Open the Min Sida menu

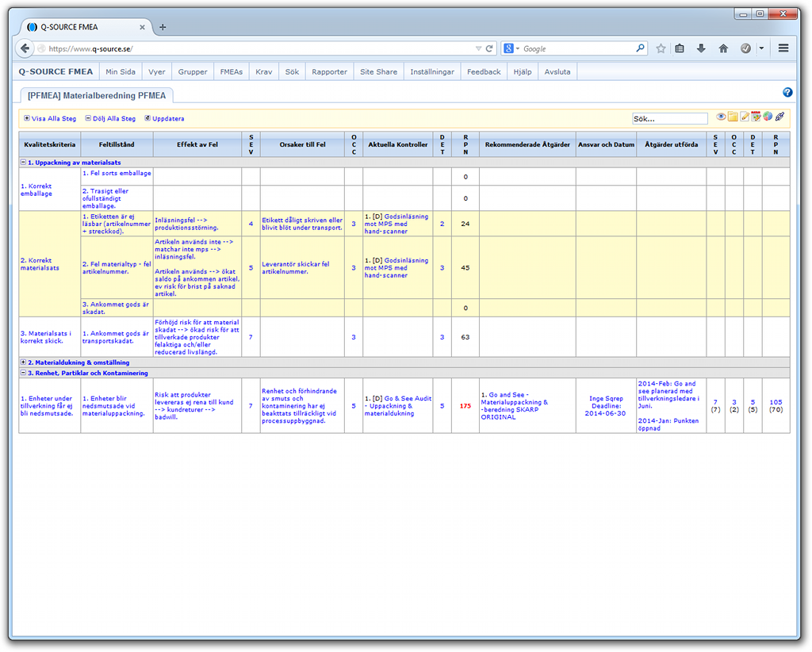(x=121, y=72)
